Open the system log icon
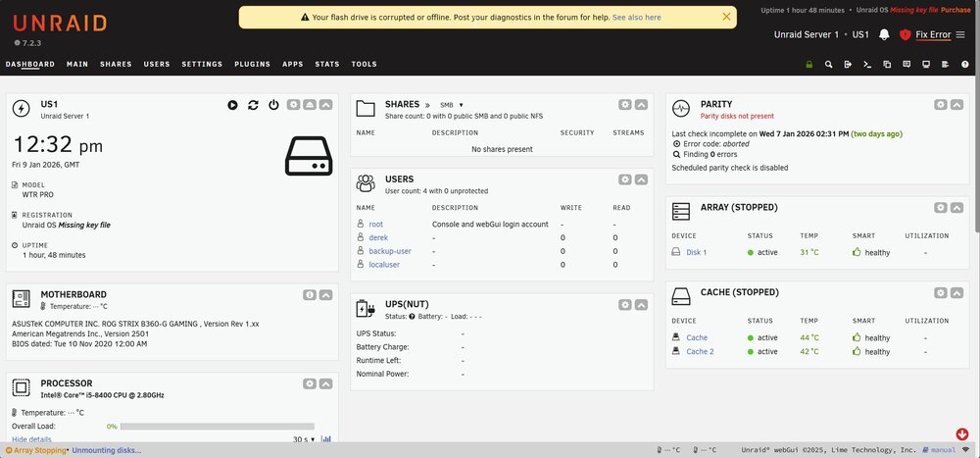Image resolution: width=980 pixels, height=458 pixels. coord(946,64)
